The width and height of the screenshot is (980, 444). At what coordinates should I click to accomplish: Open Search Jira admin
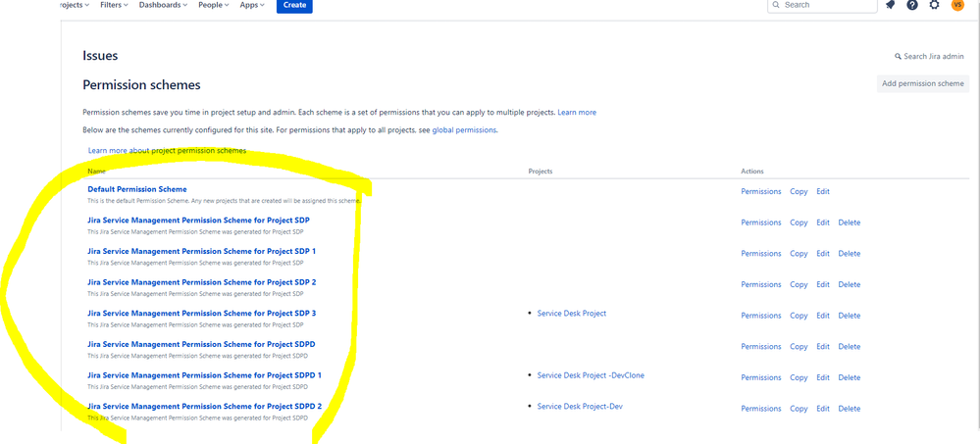click(929, 56)
